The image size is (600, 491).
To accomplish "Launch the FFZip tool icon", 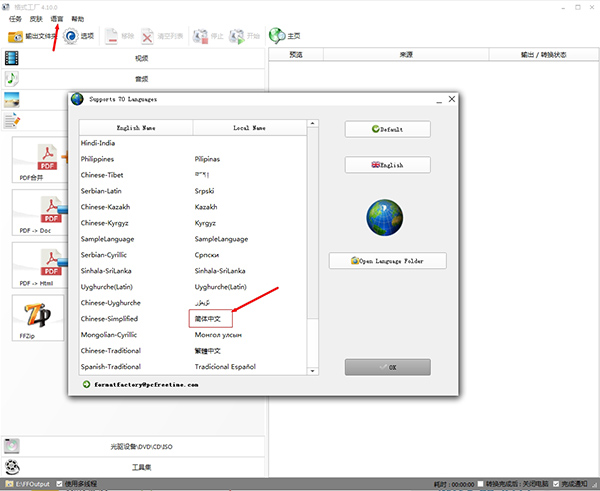I will 40,316.
